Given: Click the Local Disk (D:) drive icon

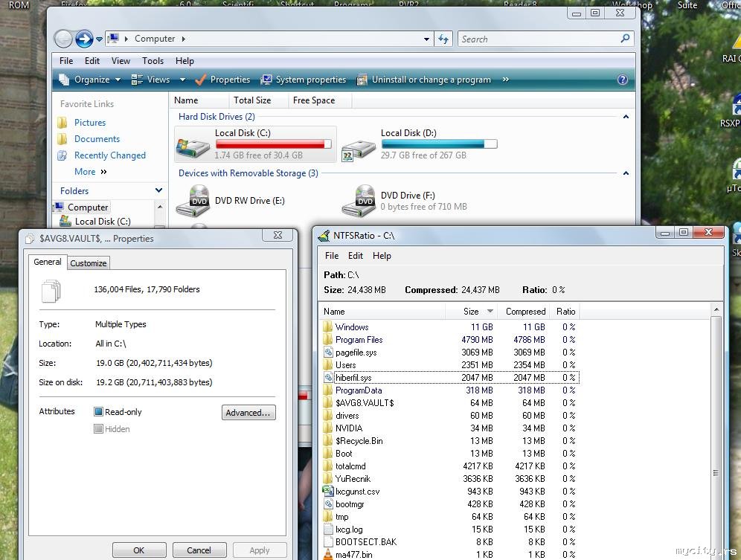Looking at the screenshot, I should (359, 144).
